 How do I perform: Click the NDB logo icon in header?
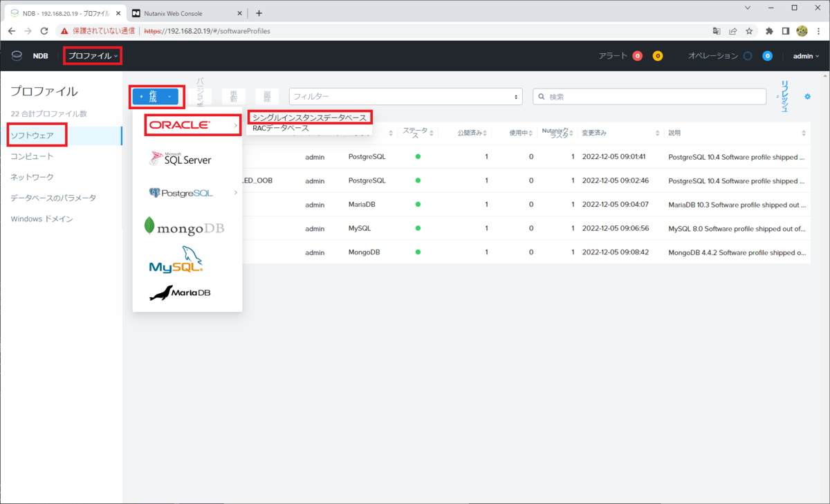click(x=17, y=56)
